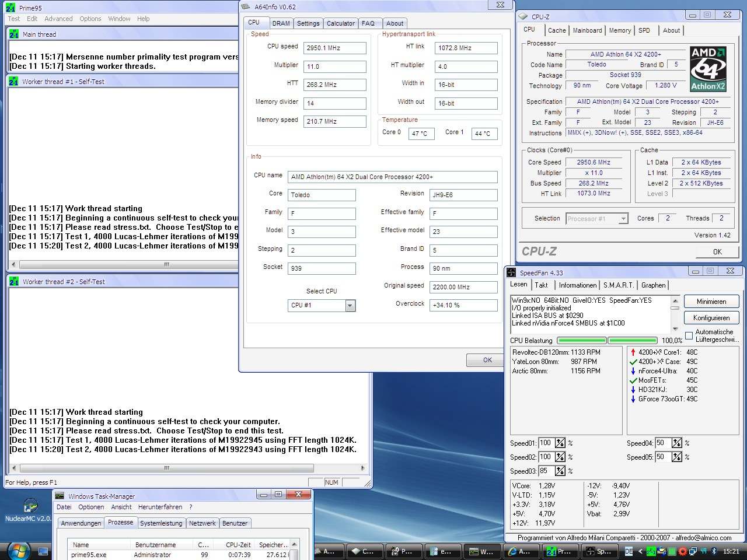Switch to the SPD tab in CPU-Z
The image size is (747, 560).
[644, 30]
